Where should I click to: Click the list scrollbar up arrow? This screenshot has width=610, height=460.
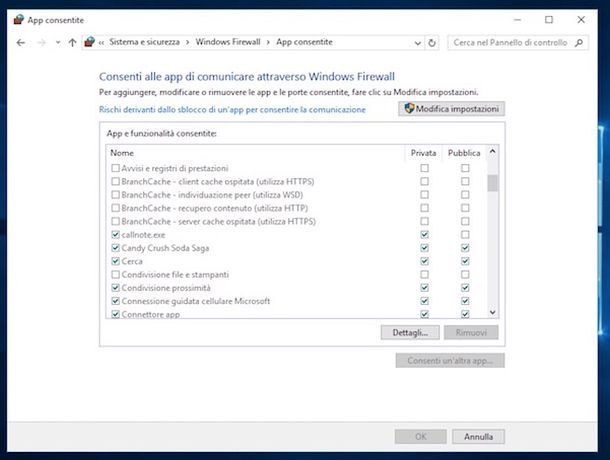click(493, 151)
